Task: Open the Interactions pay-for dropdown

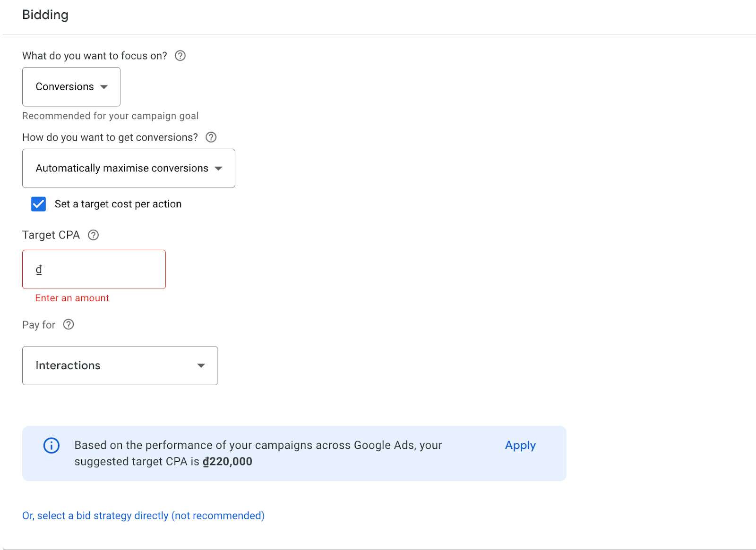Action: (x=120, y=365)
